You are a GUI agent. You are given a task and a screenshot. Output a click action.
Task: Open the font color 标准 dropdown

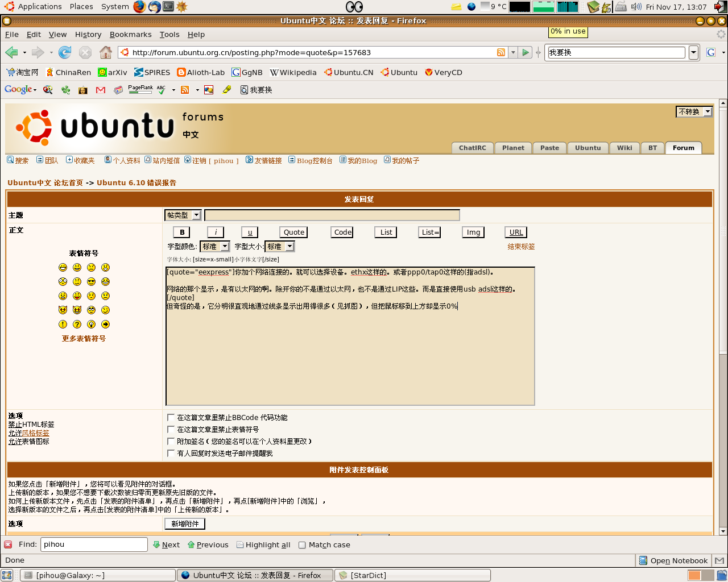coord(214,246)
